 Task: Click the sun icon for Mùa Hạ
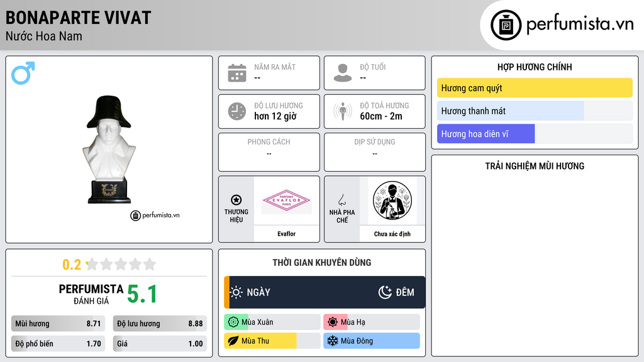[333, 322]
